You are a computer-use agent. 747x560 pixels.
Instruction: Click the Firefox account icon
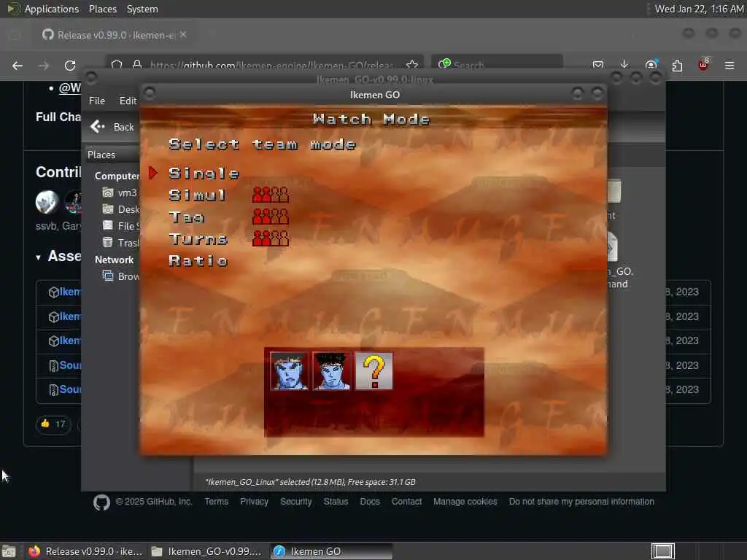pyautogui.click(x=651, y=65)
